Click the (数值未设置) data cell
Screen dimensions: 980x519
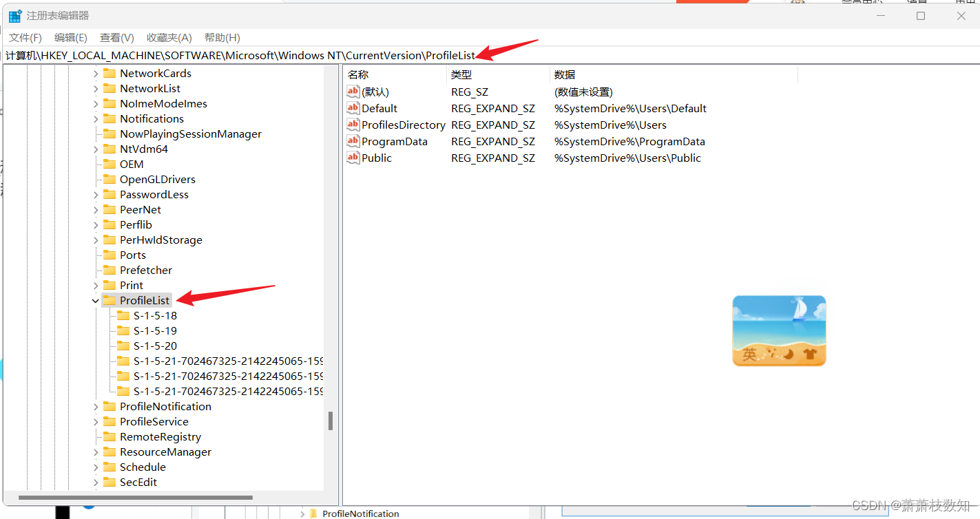[x=583, y=92]
